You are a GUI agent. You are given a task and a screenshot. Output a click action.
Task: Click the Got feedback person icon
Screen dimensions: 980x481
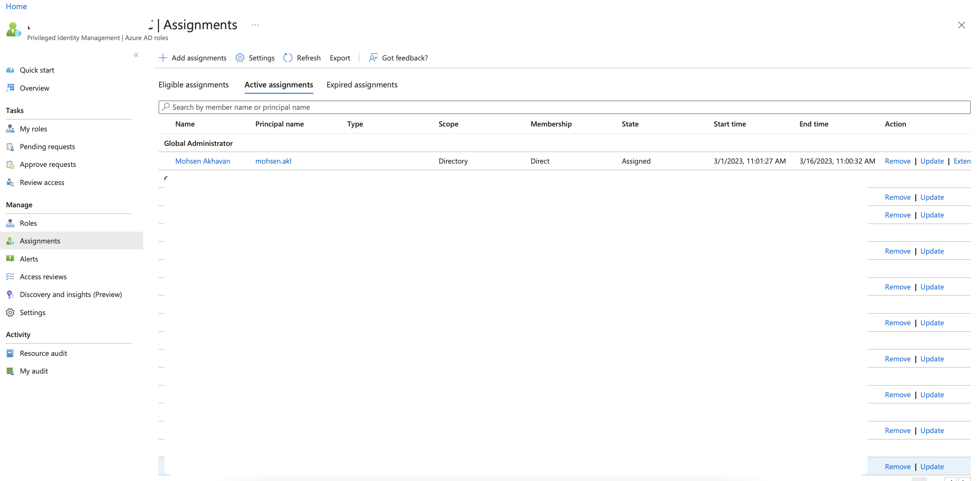pyautogui.click(x=373, y=58)
